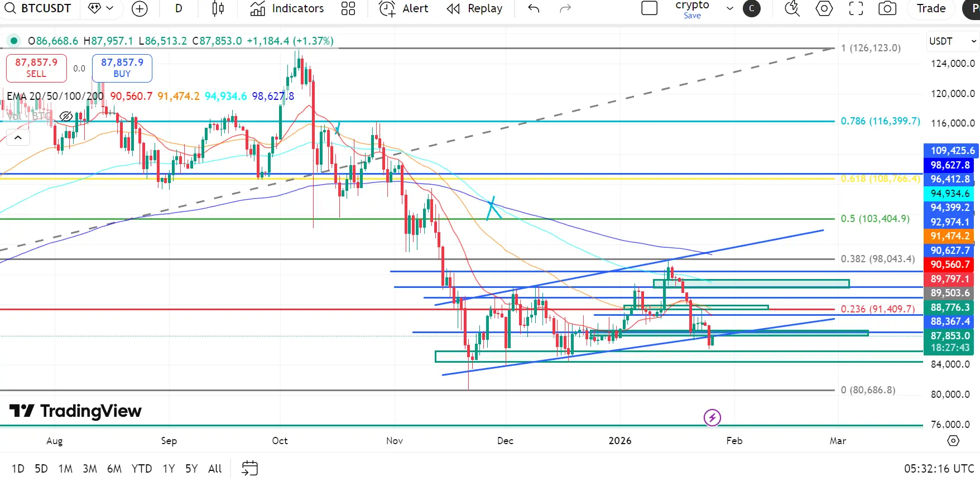The height and width of the screenshot is (481, 980).
Task: Click the blue price label 109,425.6
Action: (952, 151)
